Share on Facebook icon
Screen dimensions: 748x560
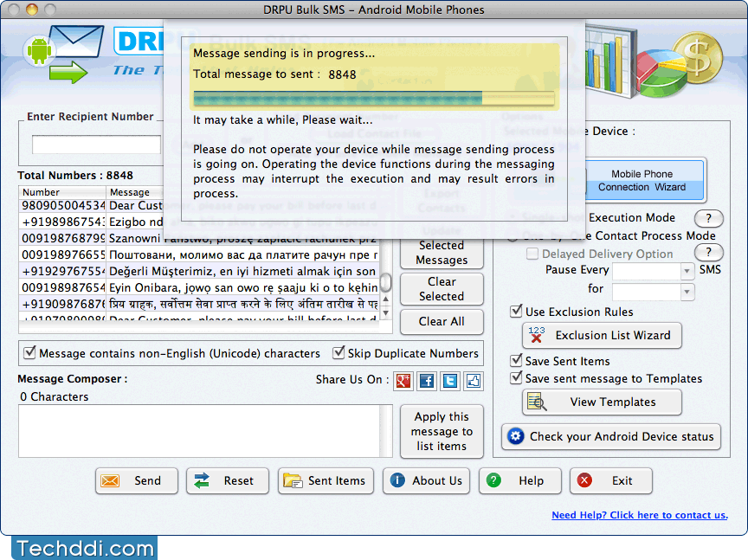coord(427,381)
